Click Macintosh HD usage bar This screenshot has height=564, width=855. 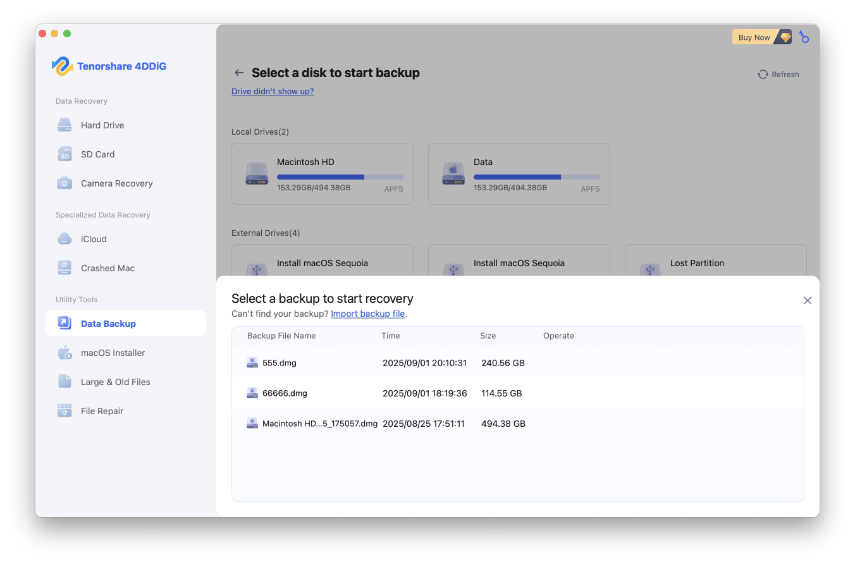click(x=340, y=177)
